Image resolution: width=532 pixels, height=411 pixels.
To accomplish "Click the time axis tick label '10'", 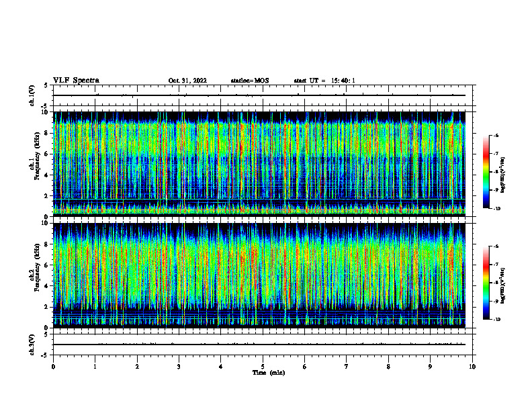I will (472, 367).
